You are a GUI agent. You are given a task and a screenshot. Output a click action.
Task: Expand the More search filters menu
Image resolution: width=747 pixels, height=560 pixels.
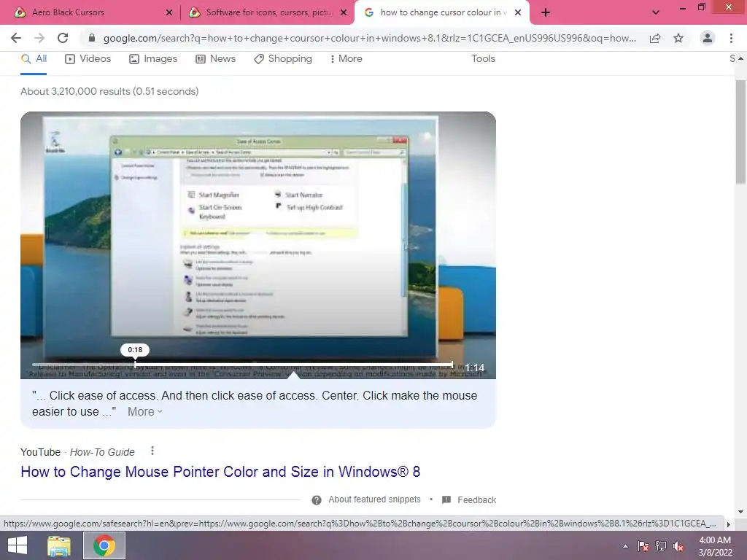(346, 58)
